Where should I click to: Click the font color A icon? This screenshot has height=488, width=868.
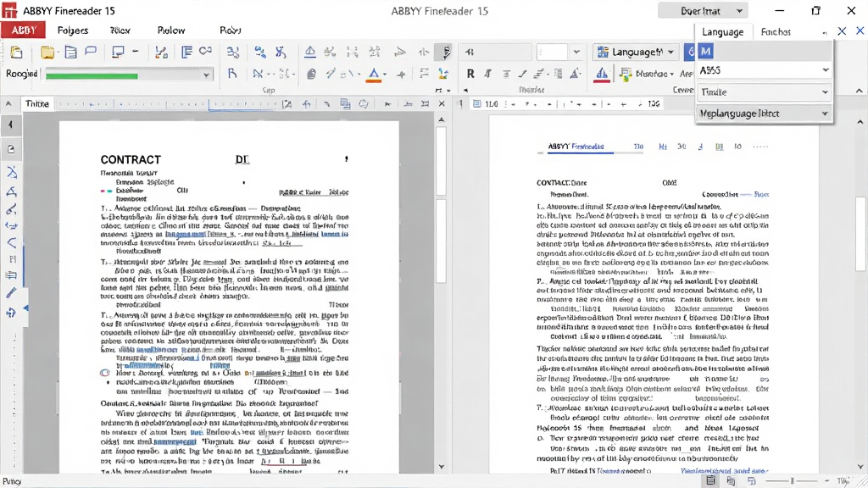374,75
